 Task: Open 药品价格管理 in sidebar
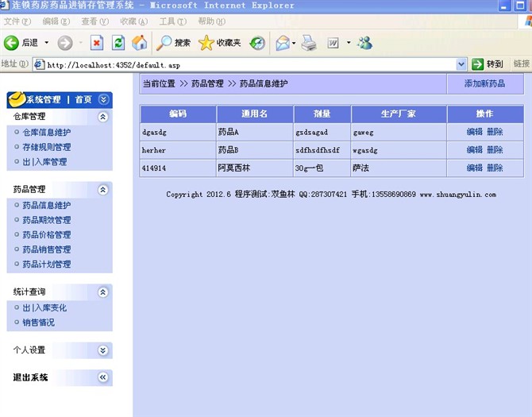pyautogui.click(x=47, y=235)
